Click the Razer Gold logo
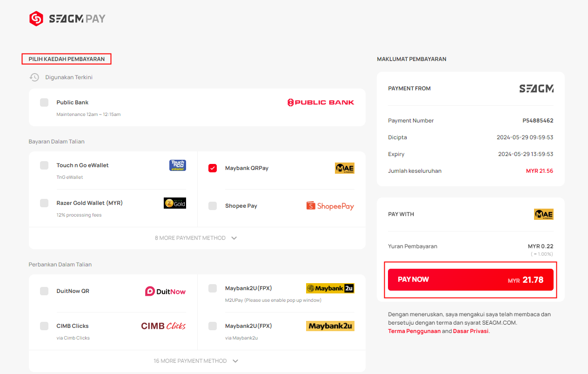Viewport: 588px width, 374px height. [175, 203]
